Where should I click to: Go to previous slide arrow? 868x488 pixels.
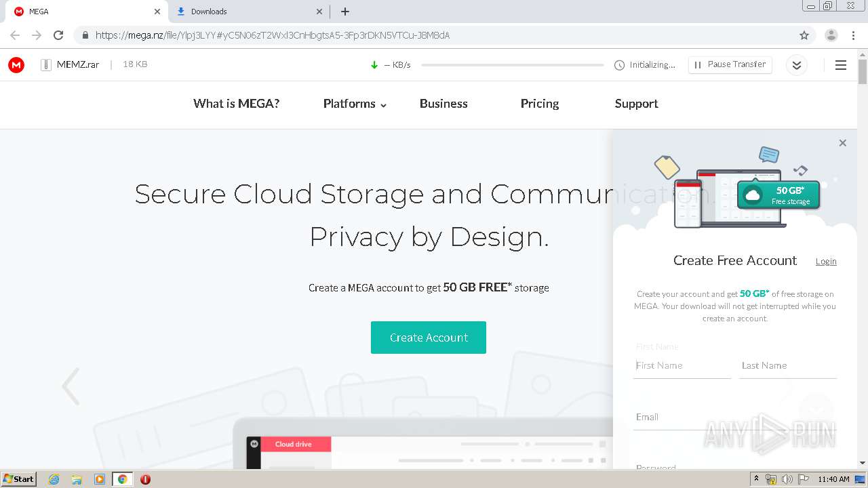tap(71, 386)
